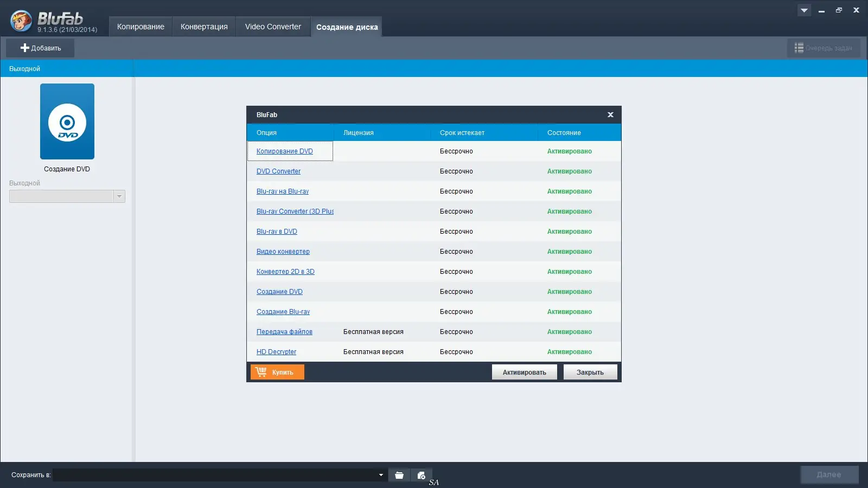Screen dimensions: 868x488
Task: Open the HD Decrypter link
Action: click(276, 352)
